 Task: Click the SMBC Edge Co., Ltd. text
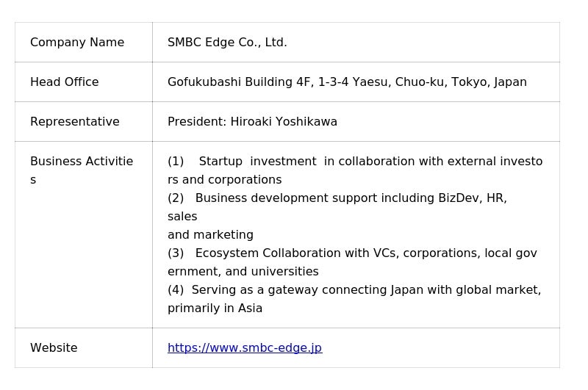[227, 43]
